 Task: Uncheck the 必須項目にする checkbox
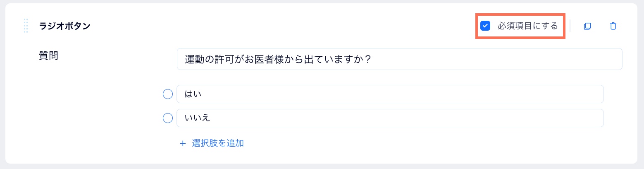pyautogui.click(x=485, y=26)
